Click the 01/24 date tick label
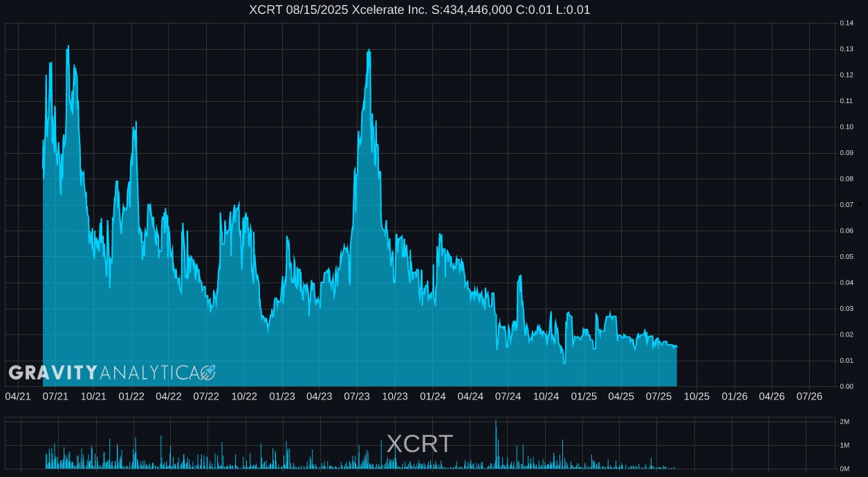This screenshot has height=477, width=868. 433,397
